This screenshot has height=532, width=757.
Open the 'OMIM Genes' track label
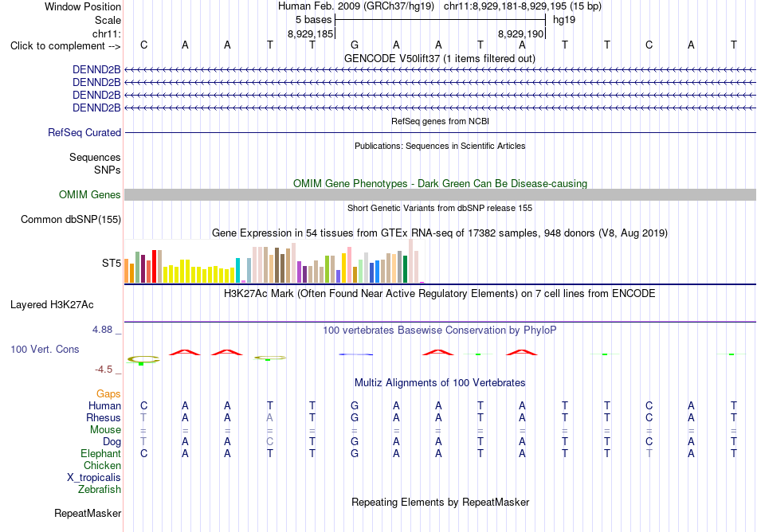coord(90,195)
